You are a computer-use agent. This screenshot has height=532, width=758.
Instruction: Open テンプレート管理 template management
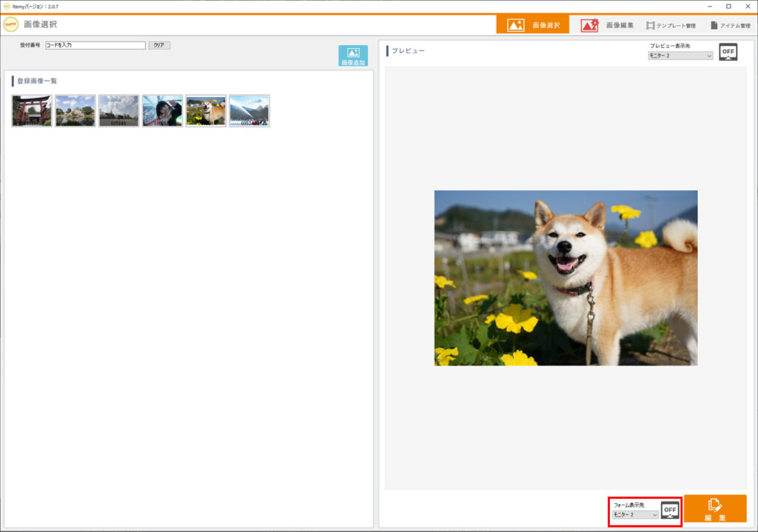[x=670, y=25]
